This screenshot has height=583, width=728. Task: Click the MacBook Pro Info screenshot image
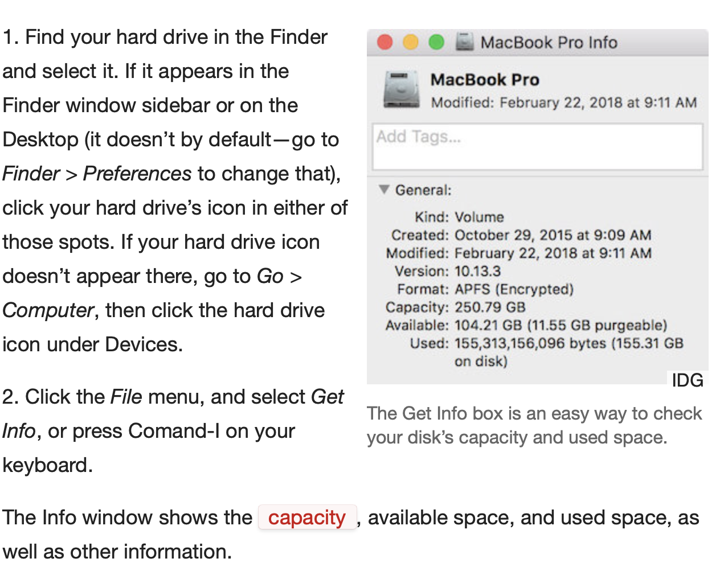pos(537,207)
